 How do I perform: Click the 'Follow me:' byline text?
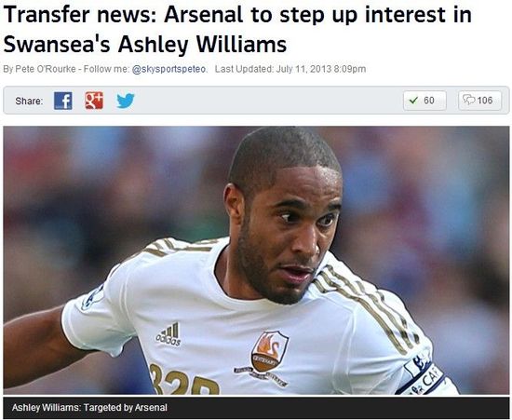[106, 69]
